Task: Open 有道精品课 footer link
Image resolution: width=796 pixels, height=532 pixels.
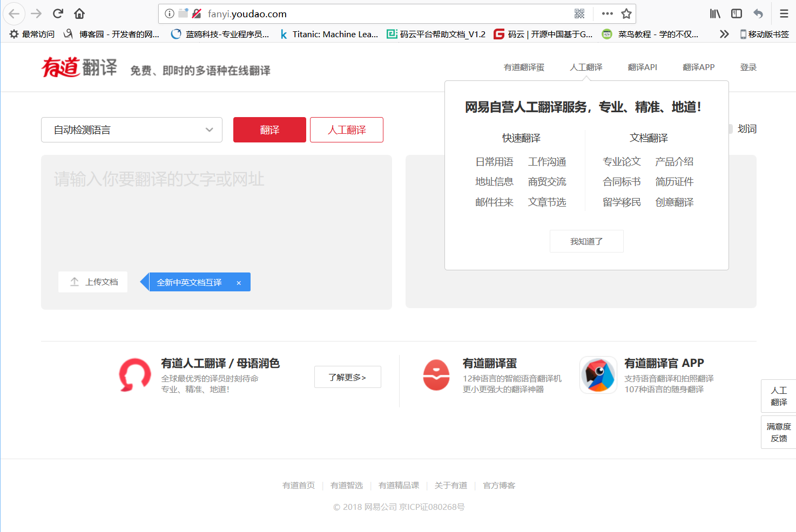Action: click(399, 486)
